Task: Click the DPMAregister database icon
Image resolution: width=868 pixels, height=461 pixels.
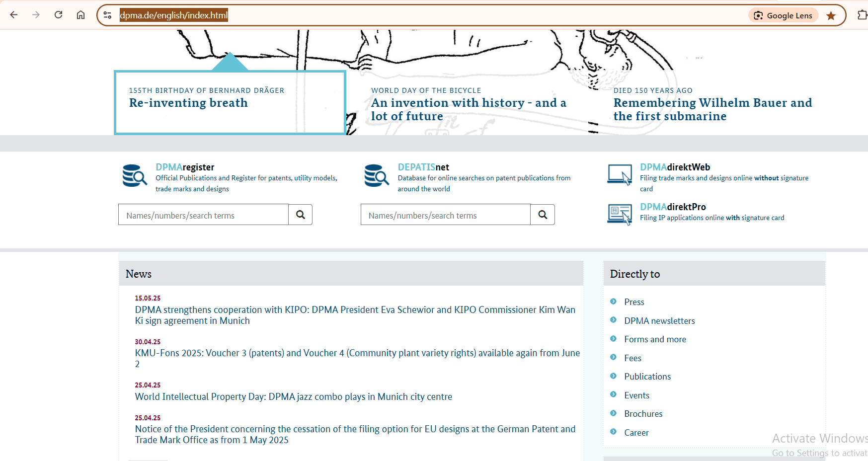Action: pyautogui.click(x=135, y=176)
